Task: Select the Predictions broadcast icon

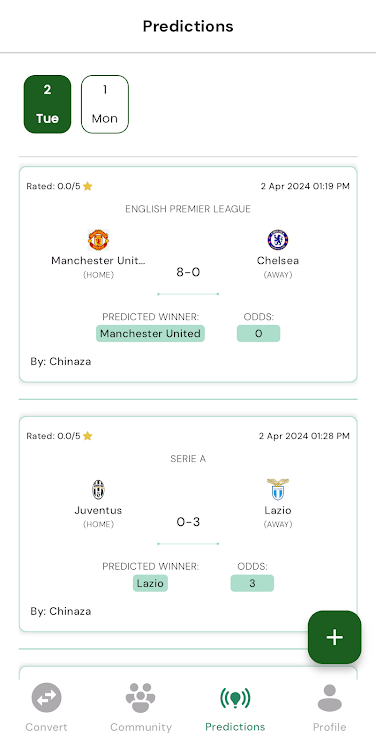Action: [x=235, y=698]
